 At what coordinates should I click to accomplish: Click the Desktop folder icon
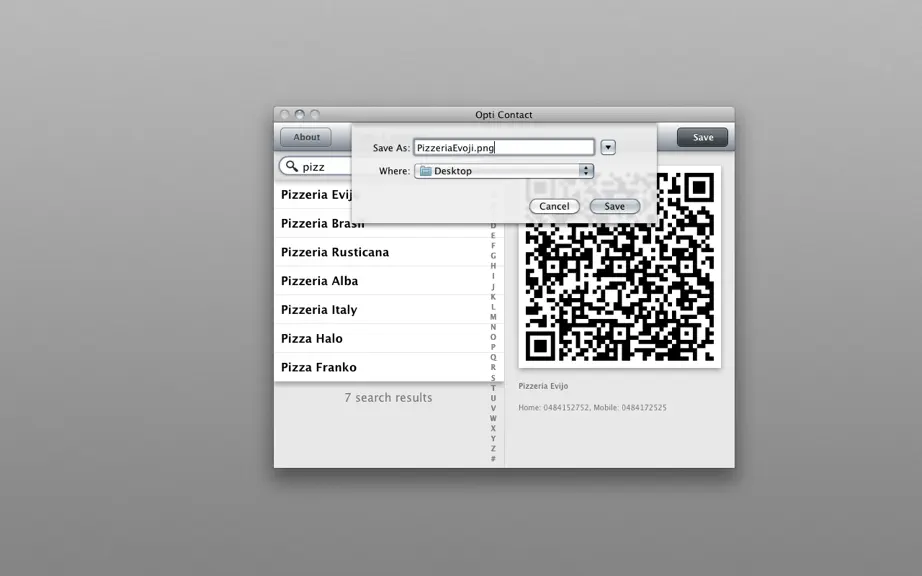pos(425,171)
